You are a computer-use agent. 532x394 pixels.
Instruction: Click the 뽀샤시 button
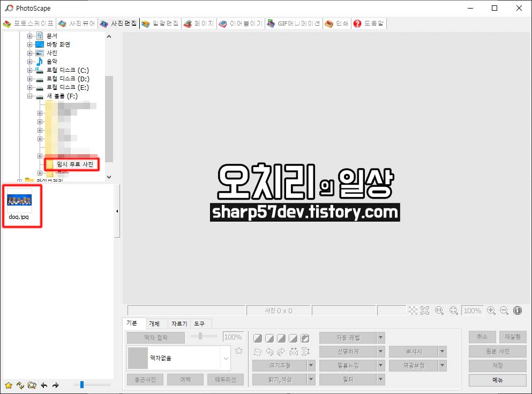click(x=414, y=352)
